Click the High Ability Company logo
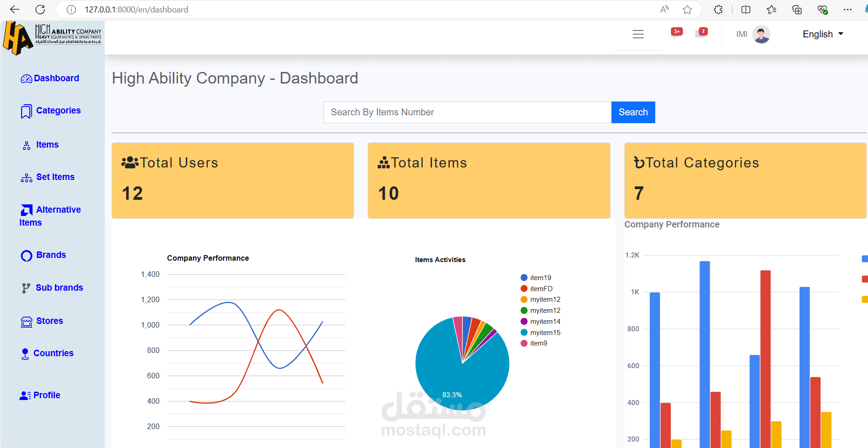Viewport: 868px width, 448px height. pyautogui.click(x=52, y=38)
